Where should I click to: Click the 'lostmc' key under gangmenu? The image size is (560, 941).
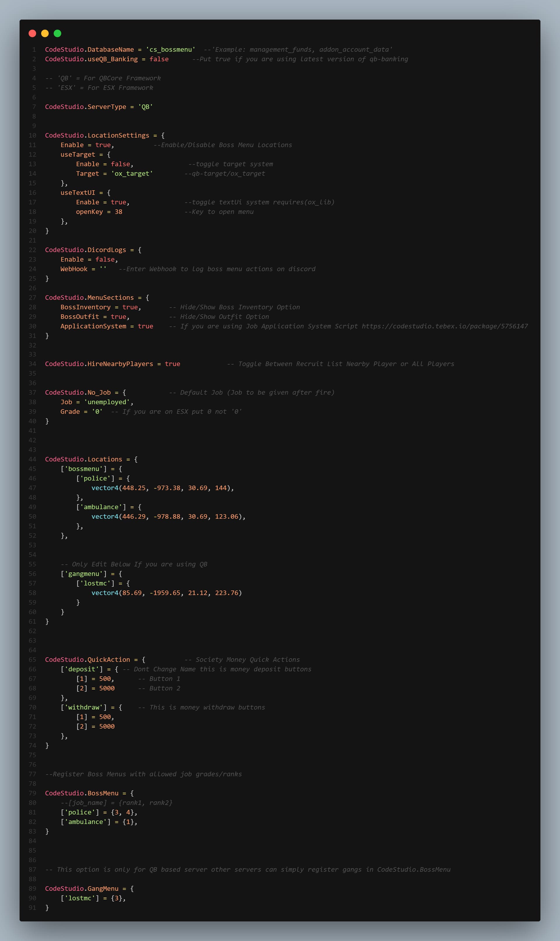[x=95, y=583]
